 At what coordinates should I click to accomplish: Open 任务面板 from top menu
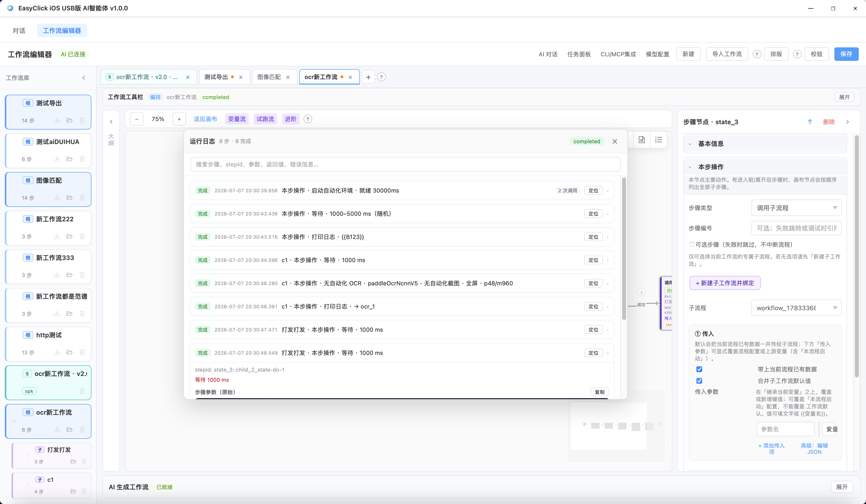(579, 54)
